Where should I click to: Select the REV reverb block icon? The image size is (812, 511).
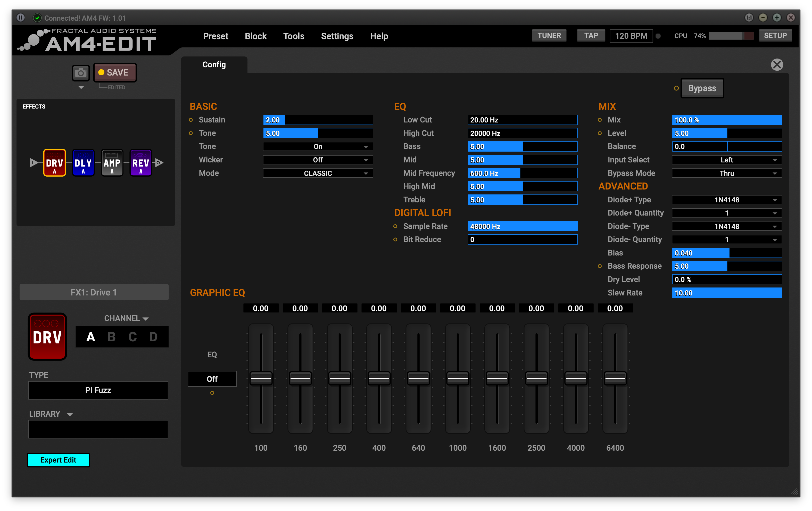[x=140, y=163]
